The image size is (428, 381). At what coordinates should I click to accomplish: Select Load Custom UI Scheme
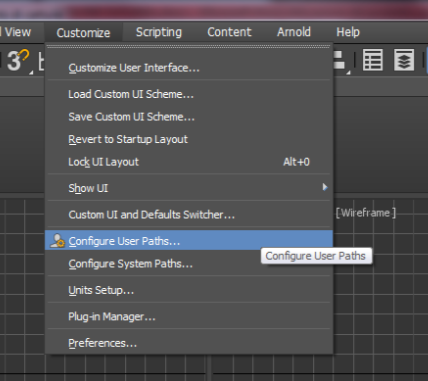[189, 94]
